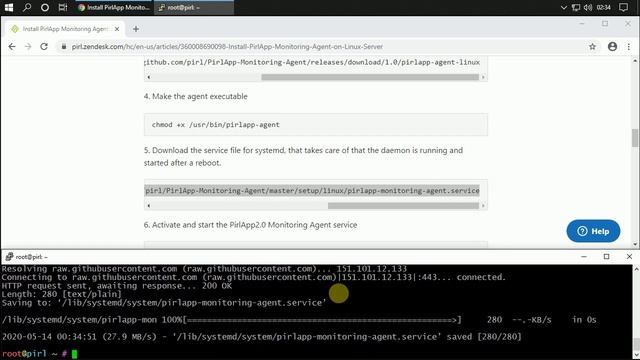The height and width of the screenshot is (360, 640).
Task: Click the Help widget button
Action: coord(593,231)
